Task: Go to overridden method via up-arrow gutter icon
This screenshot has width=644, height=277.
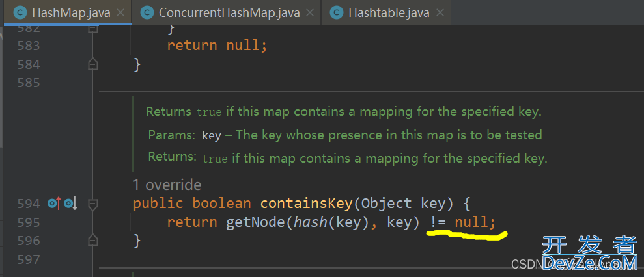Action: (x=54, y=203)
